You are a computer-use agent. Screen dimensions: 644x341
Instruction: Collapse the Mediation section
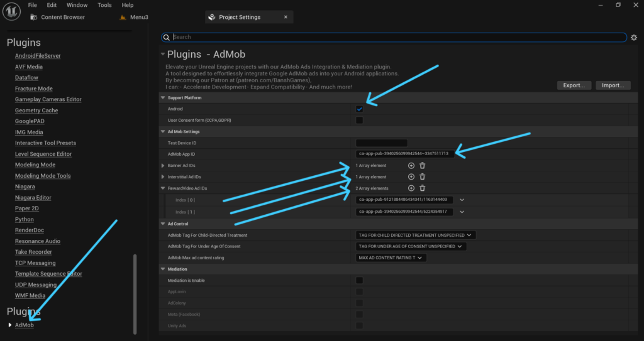click(163, 269)
